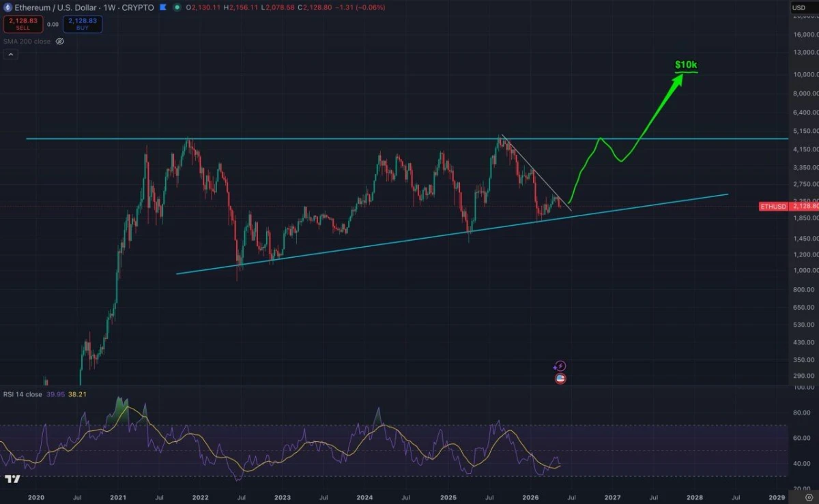This screenshot has width=819, height=504.
Task: Click the green market status dot
Action: tap(177, 8)
